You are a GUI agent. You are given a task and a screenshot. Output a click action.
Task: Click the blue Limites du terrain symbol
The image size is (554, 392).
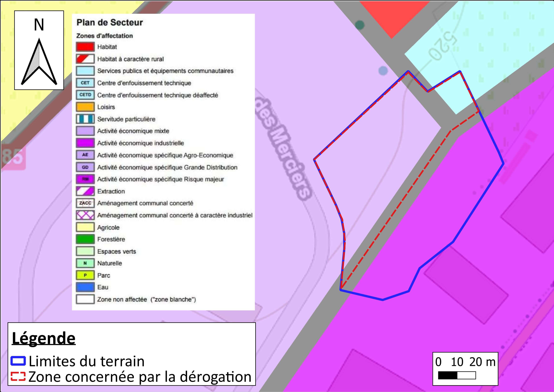click(x=18, y=361)
